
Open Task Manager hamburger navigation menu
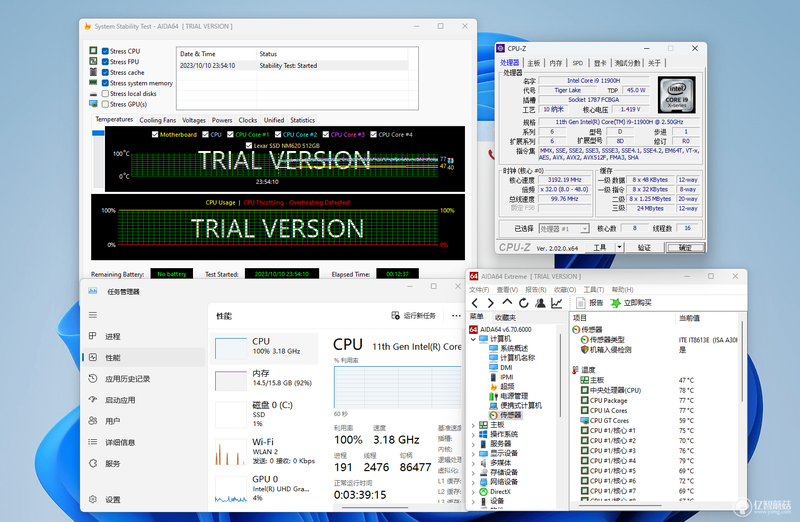point(93,315)
